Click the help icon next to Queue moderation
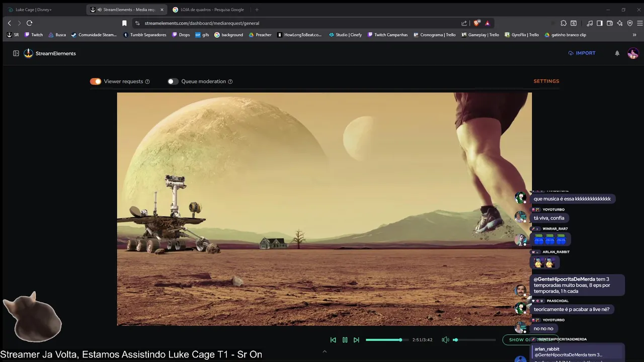This screenshot has width=644, height=362. pyautogui.click(x=230, y=81)
